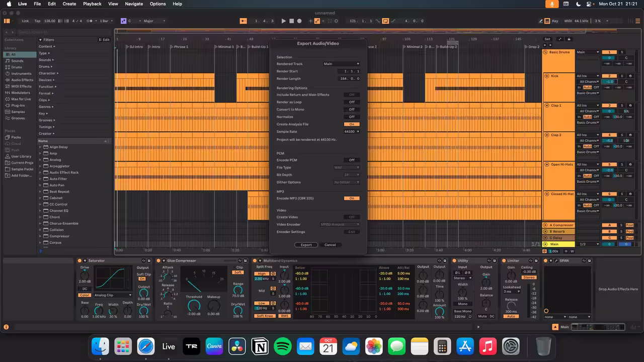Viewport: 644px width, 362px height.
Task: Turn off Create Analysis File
Action: [x=352, y=124]
